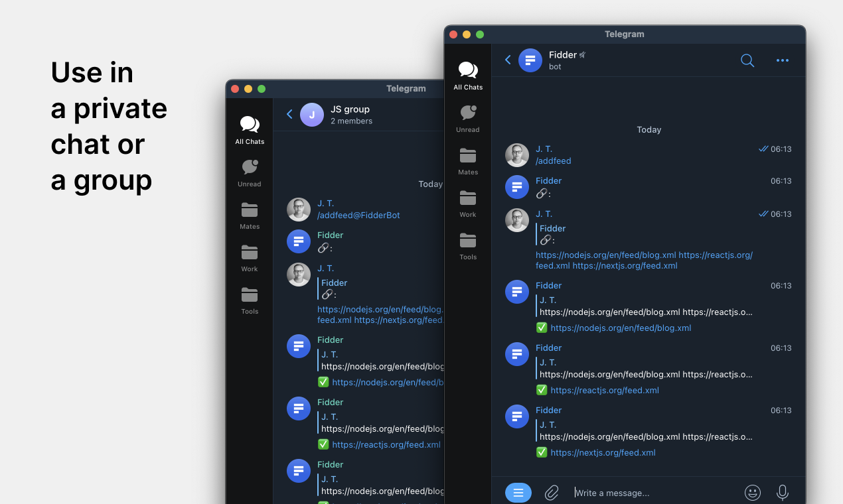
Task: Go back from the JS group chat
Action: 289,114
